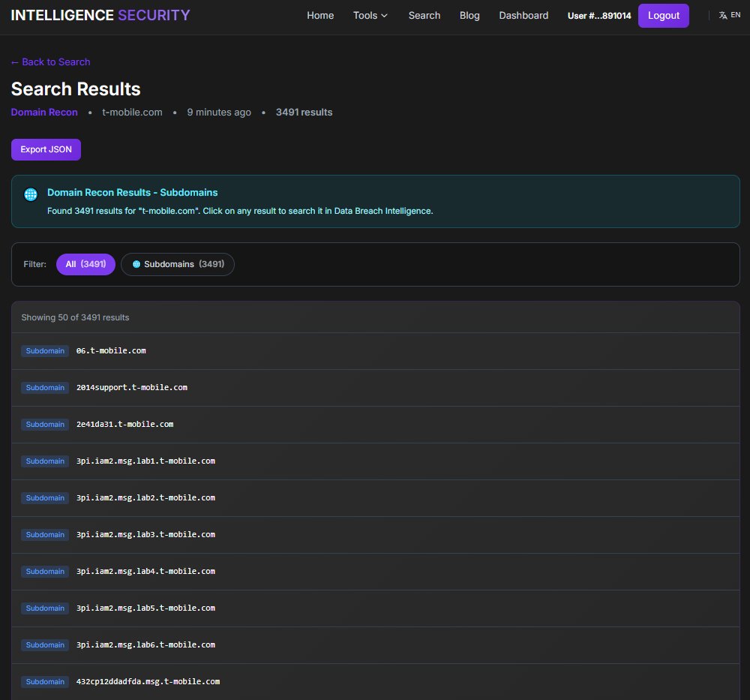
Task: Click the User #...891014 account label
Action: [x=598, y=16]
